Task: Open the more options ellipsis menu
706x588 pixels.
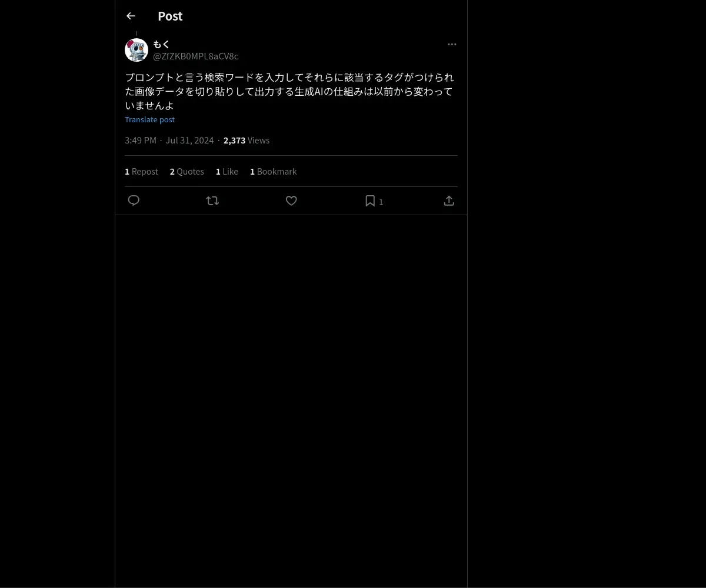Action: coord(452,44)
